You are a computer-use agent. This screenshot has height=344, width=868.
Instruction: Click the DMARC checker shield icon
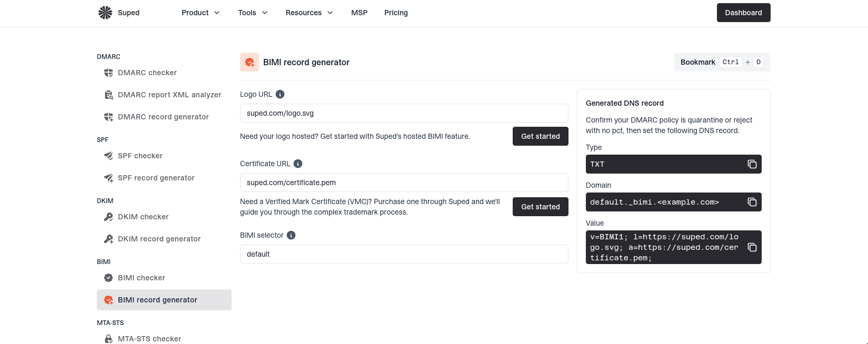tap(108, 73)
